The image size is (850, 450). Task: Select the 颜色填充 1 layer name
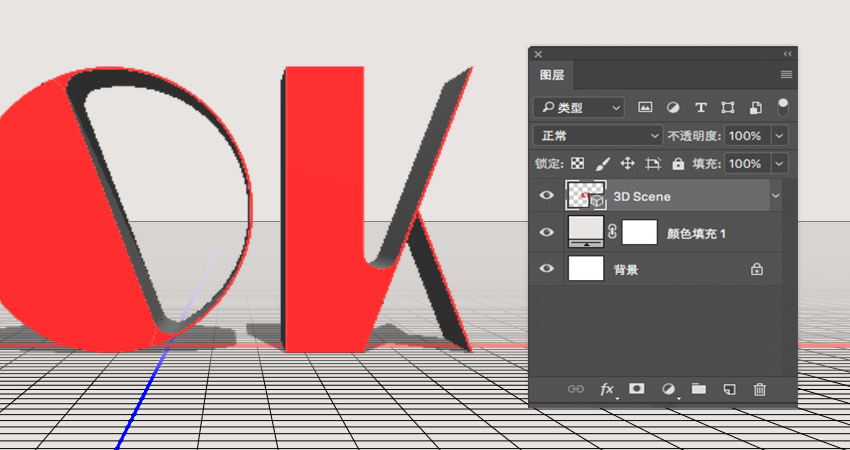tap(696, 234)
